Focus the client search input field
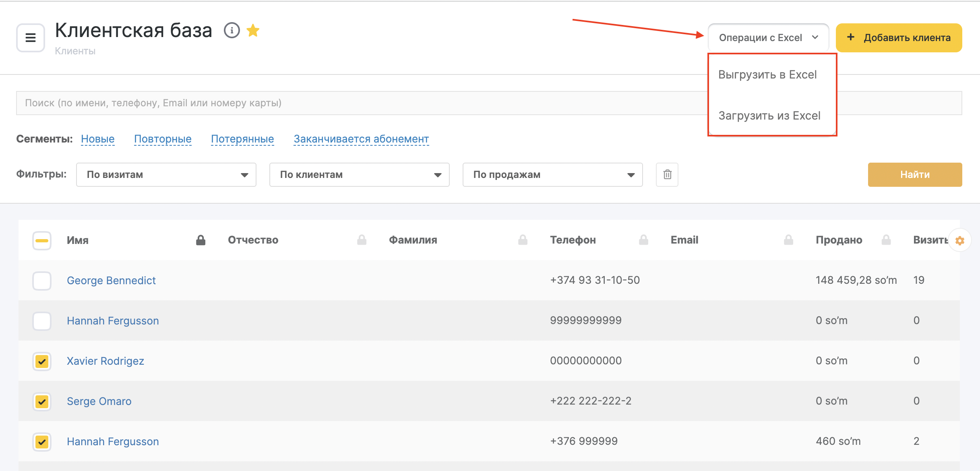 (362, 103)
